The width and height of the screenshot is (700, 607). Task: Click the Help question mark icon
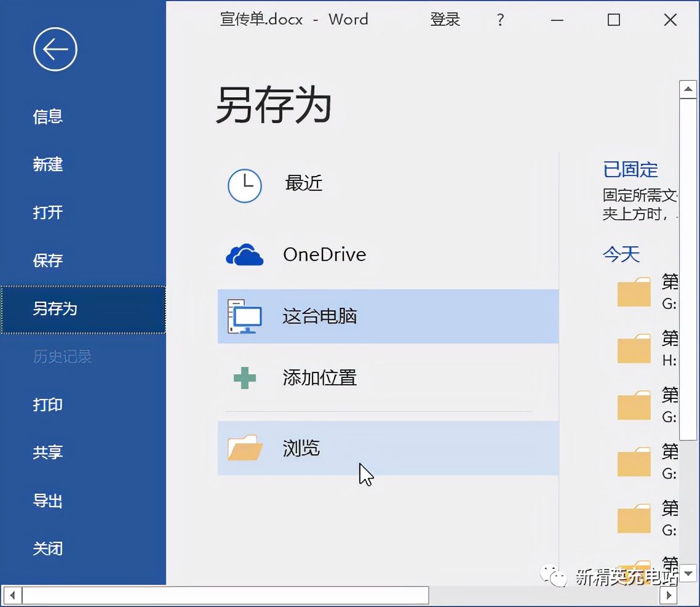tap(500, 19)
